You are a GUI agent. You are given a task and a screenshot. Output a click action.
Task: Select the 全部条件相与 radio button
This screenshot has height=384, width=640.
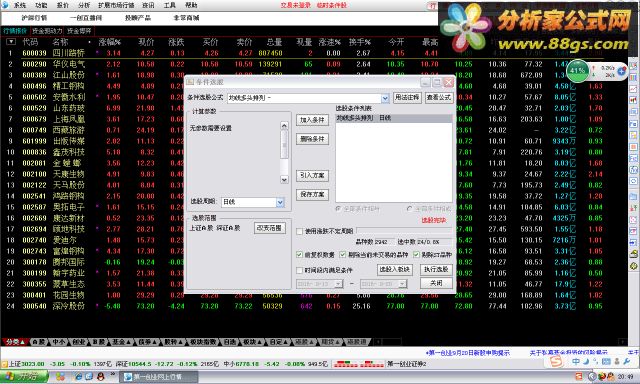click(338, 209)
